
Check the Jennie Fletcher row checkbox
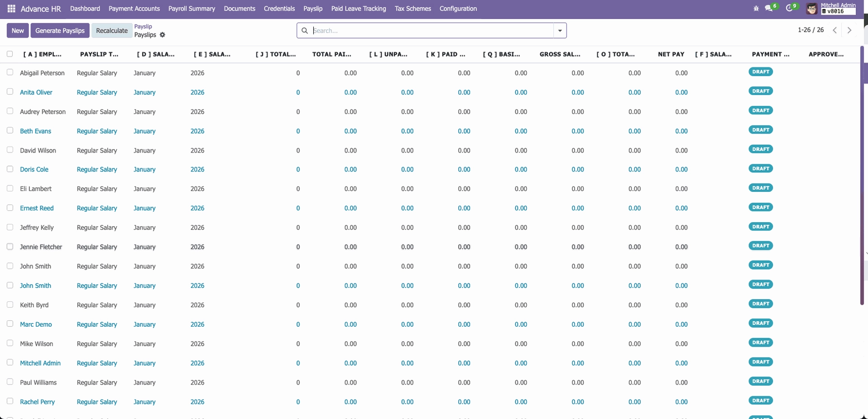point(10,247)
